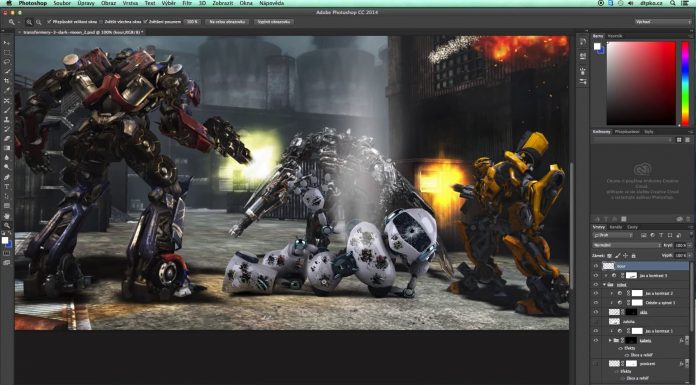Select the Rectangle shape tool
The width and height of the screenshot is (696, 385).
[8, 205]
